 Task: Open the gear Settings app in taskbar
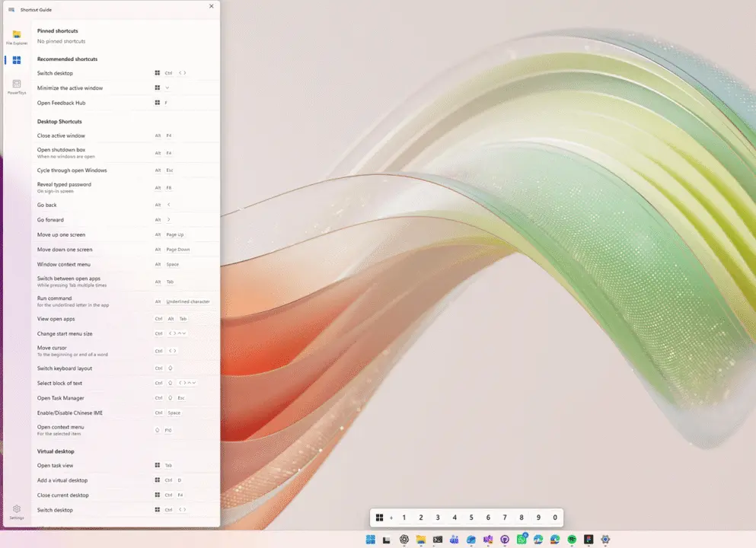(605, 540)
